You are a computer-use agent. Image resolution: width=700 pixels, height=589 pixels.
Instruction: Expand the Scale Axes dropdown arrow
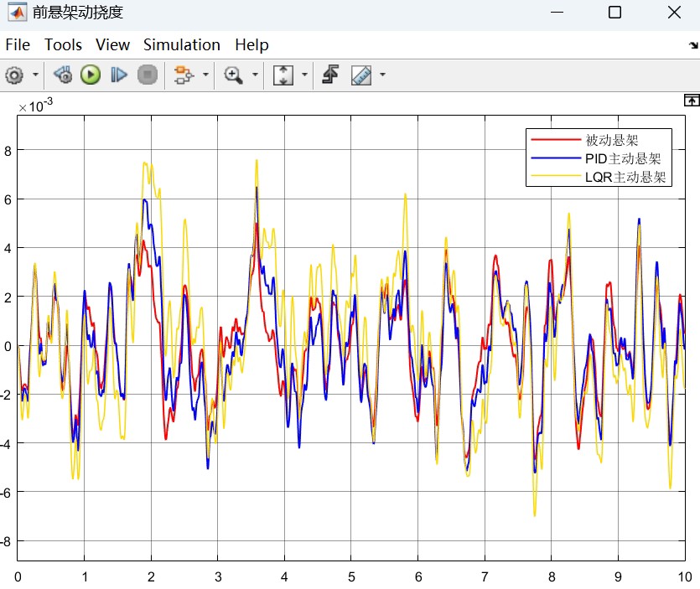pyautogui.click(x=304, y=75)
